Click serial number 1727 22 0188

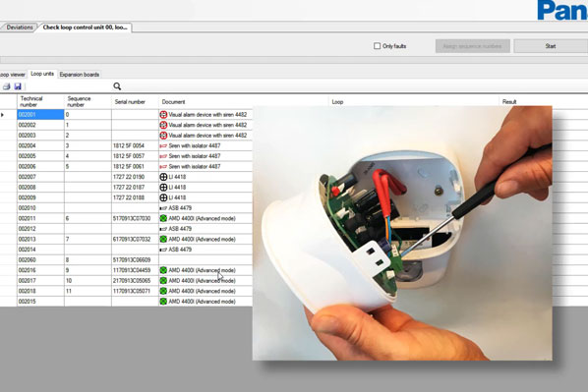click(x=129, y=197)
